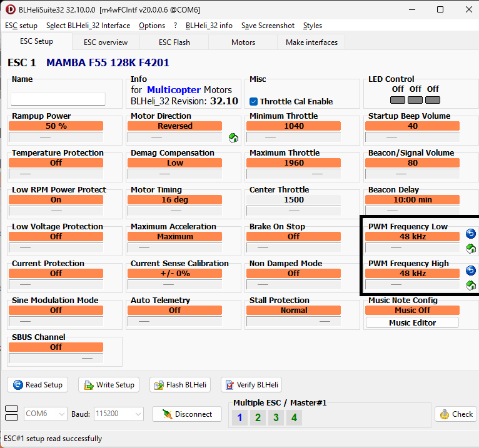The width and height of the screenshot is (479, 448).
Task: Click the ESC Name input field
Action: coord(58,99)
